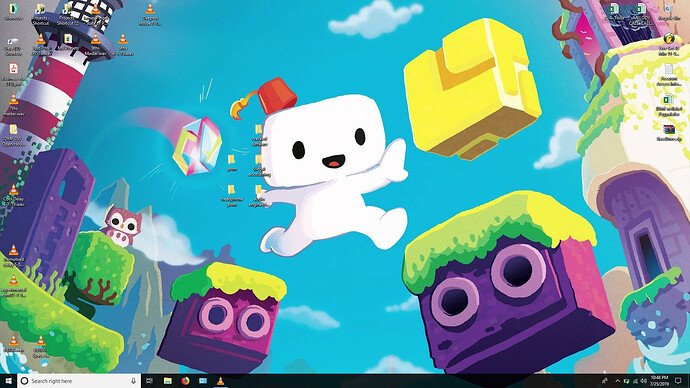
Task: Open the People icon in the system tray
Action: [x=605, y=381]
